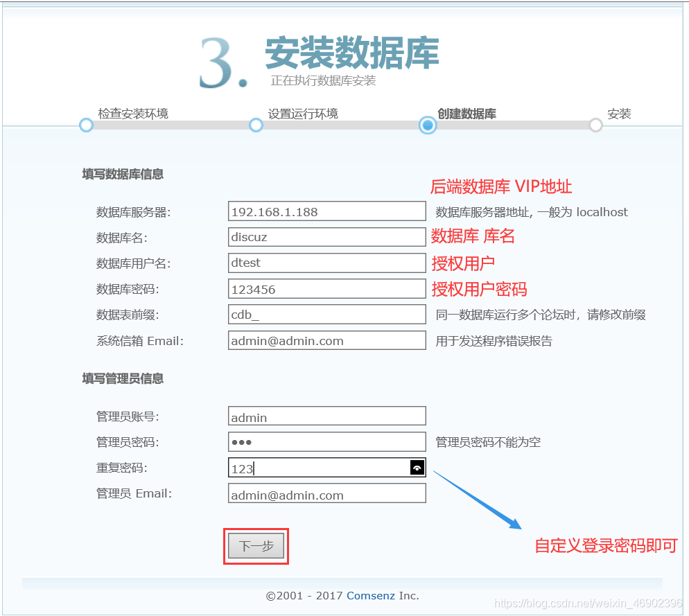Click the 数据库用户名 field with dtest
Image resolution: width=689 pixels, height=616 pixels.
(x=327, y=263)
